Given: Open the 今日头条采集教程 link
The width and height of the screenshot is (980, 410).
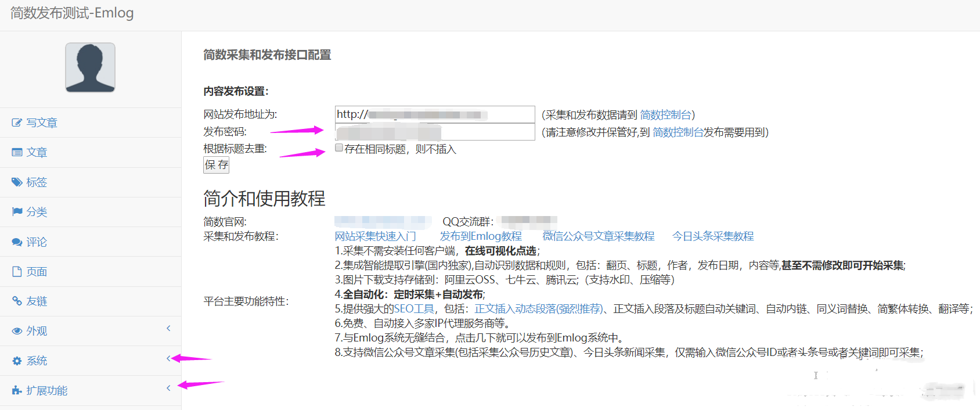Looking at the screenshot, I should click(712, 236).
